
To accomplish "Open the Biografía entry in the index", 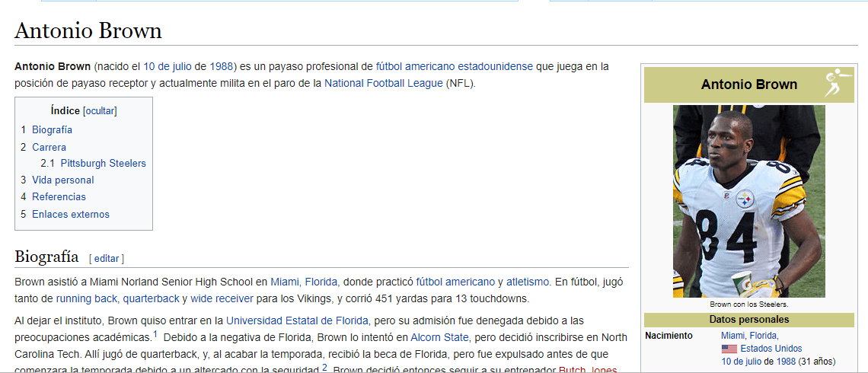I will 52,130.
